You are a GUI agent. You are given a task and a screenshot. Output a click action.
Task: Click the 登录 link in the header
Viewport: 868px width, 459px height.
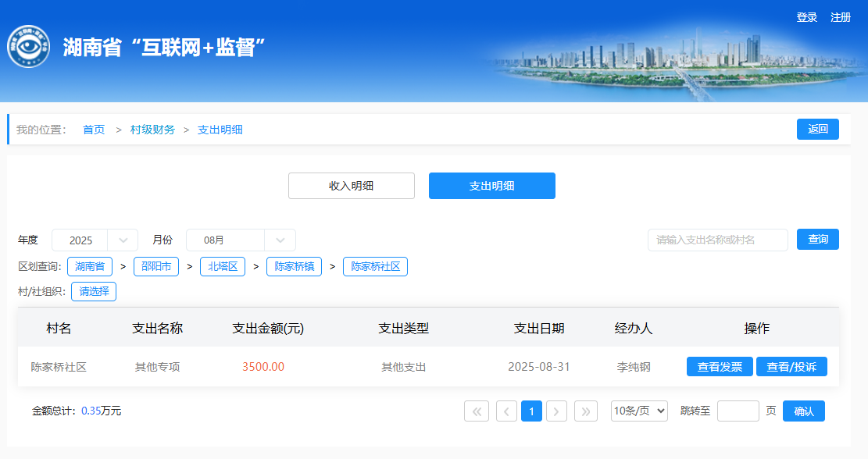click(806, 17)
